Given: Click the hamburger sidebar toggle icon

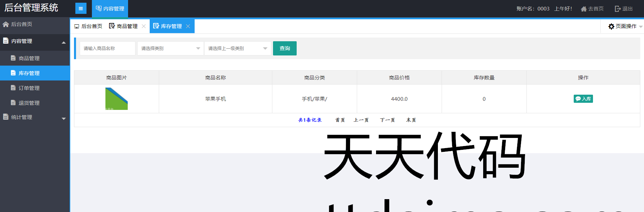Looking at the screenshot, I should pos(81,8).
